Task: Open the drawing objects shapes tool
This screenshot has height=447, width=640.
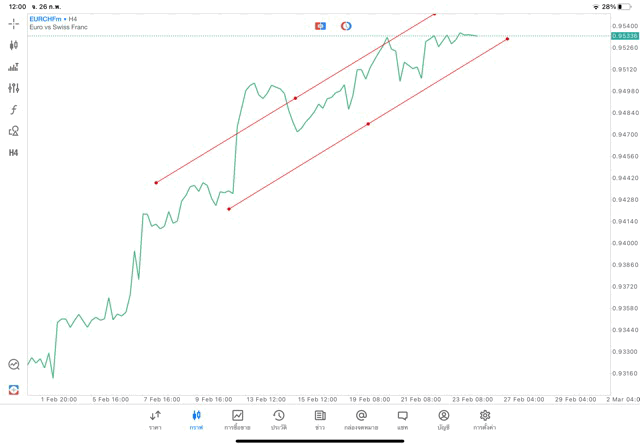Action: (14, 131)
